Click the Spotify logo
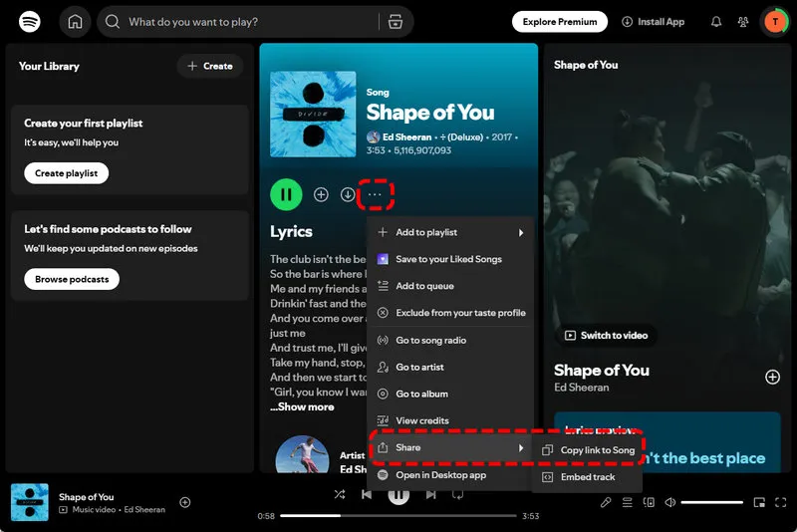 [30, 22]
